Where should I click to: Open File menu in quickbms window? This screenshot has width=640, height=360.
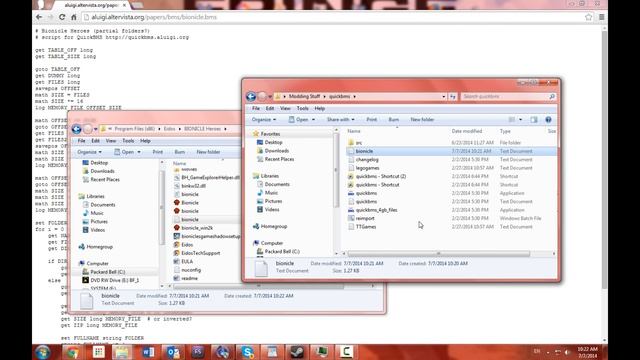tap(256, 108)
